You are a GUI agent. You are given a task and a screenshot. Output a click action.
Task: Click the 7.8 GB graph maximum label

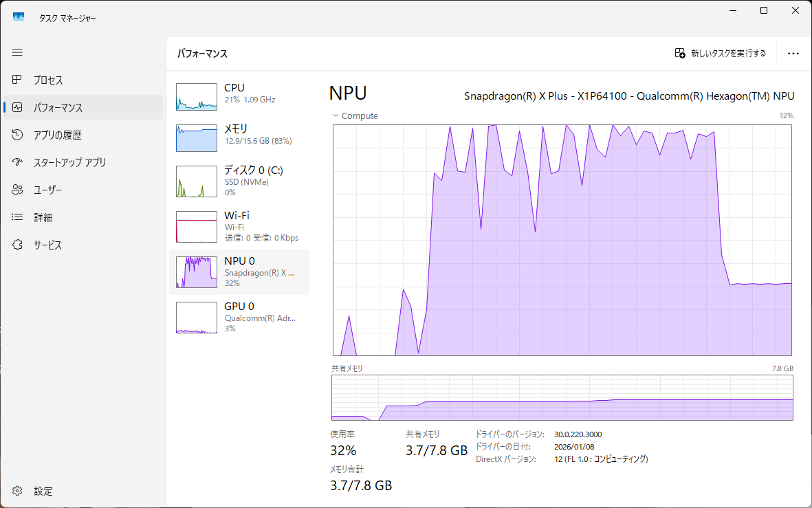782,368
